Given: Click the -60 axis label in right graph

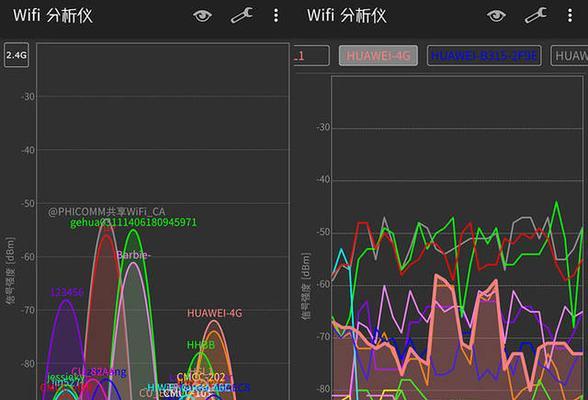Looking at the screenshot, I should point(323,284).
